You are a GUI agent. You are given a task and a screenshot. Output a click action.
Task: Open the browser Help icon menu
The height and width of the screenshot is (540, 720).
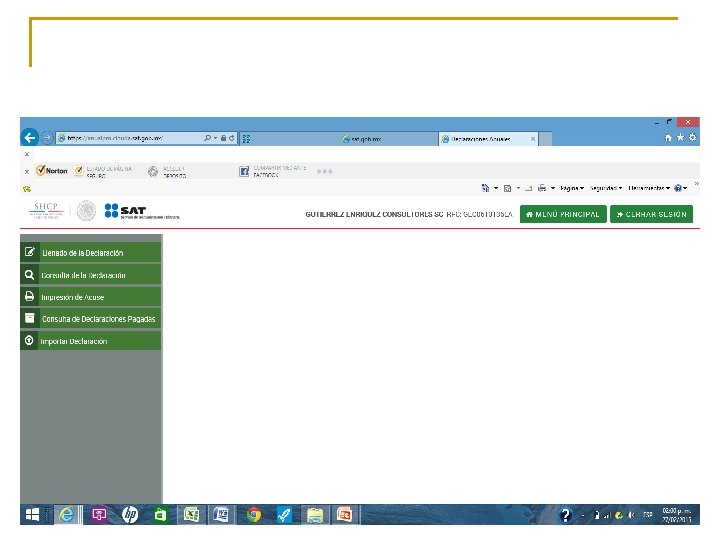coord(680,188)
